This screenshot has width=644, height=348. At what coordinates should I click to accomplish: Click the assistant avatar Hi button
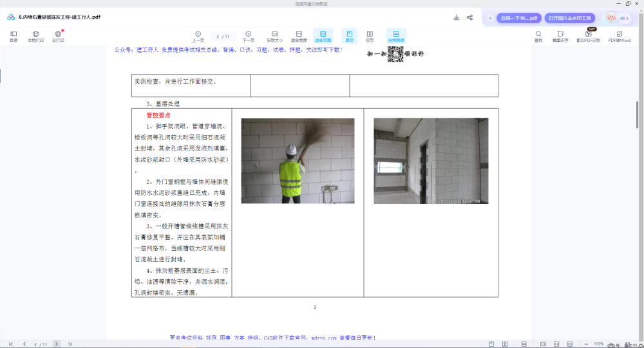tap(616, 17)
